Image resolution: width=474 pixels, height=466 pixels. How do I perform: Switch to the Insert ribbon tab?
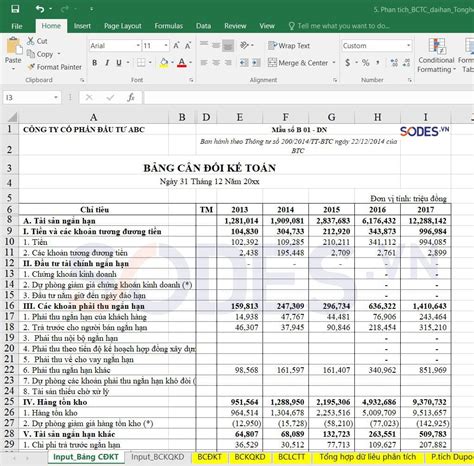pyautogui.click(x=82, y=26)
